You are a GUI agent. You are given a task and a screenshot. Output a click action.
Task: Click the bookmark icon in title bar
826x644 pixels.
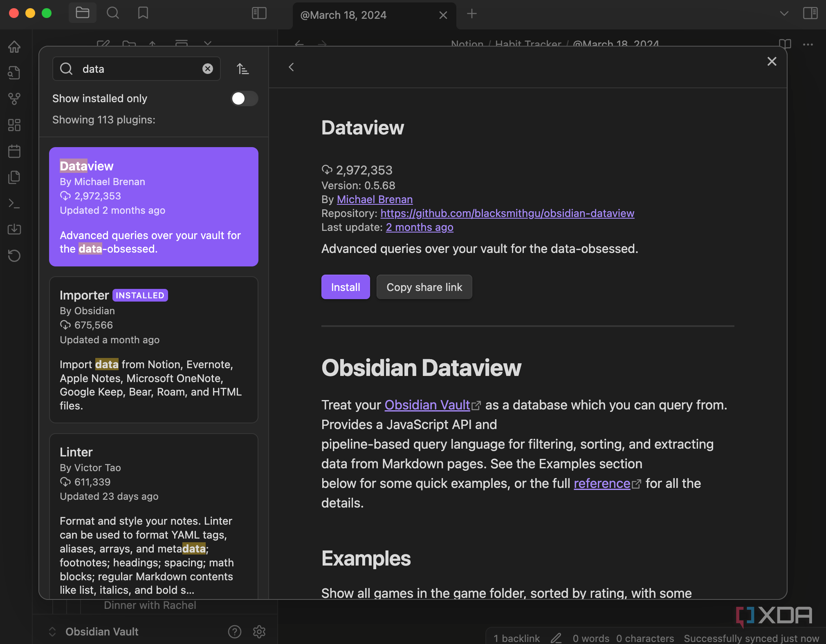click(x=143, y=13)
